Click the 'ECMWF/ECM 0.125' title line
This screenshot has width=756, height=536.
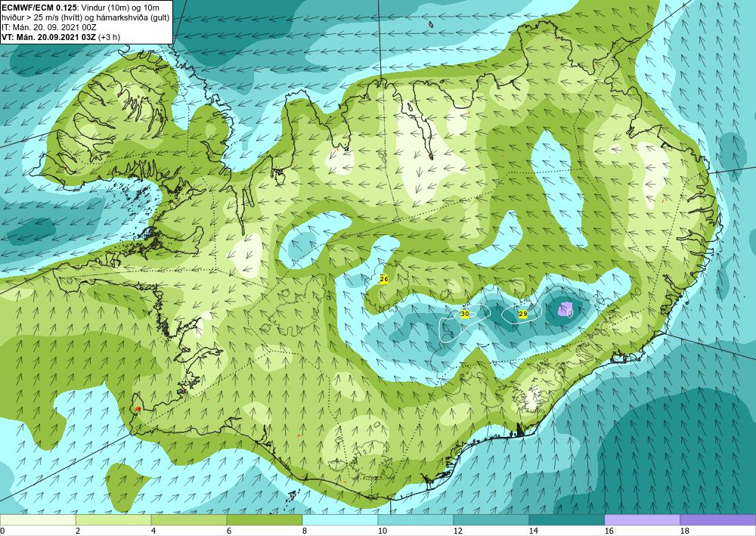[x=80, y=8]
